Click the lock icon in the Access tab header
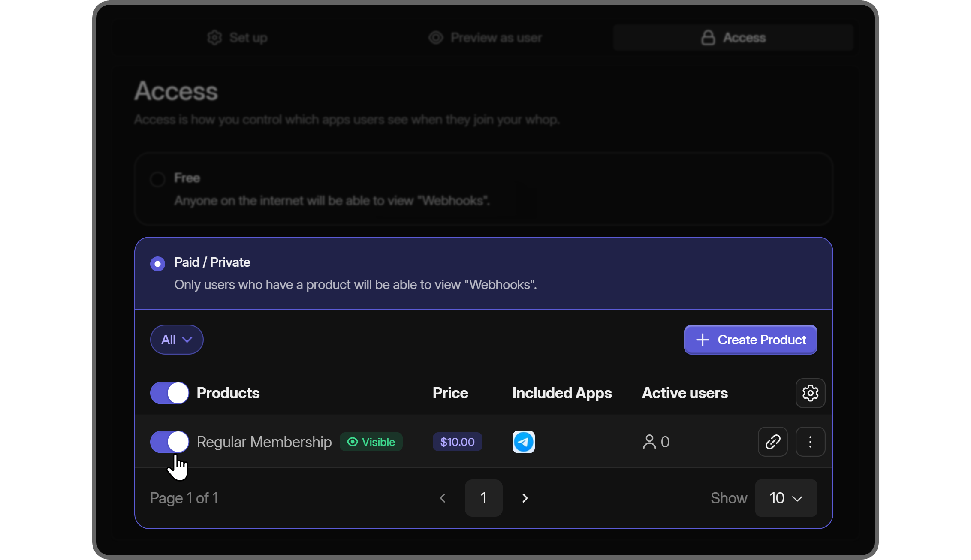The width and height of the screenshot is (971, 560). [x=708, y=37]
